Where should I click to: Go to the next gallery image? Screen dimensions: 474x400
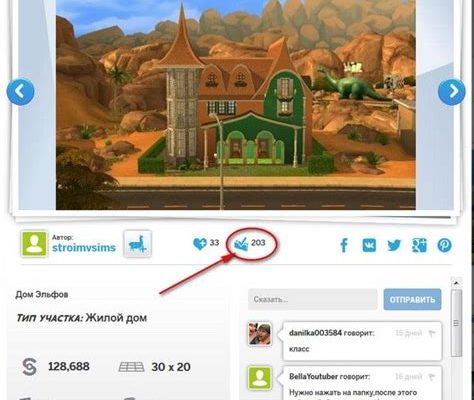452,91
